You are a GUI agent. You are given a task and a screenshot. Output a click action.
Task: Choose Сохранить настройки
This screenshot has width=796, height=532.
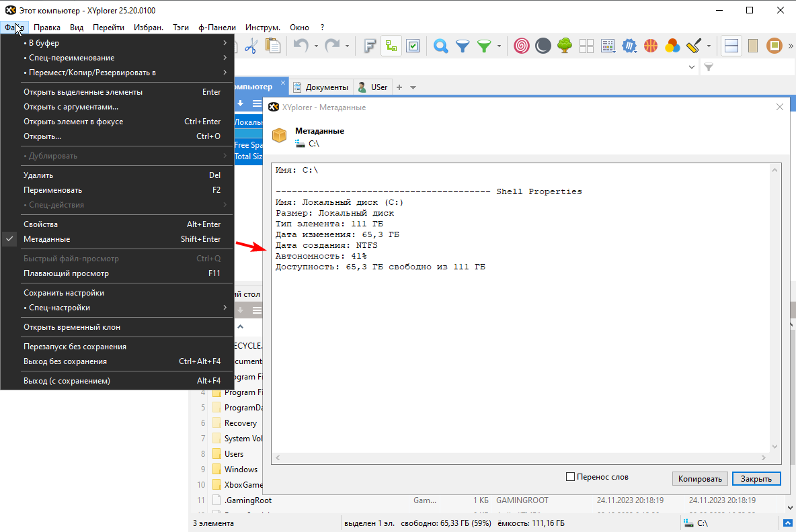(x=117, y=293)
